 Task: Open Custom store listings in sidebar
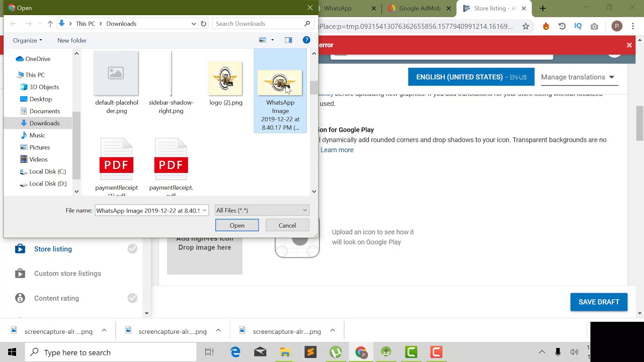(x=67, y=274)
